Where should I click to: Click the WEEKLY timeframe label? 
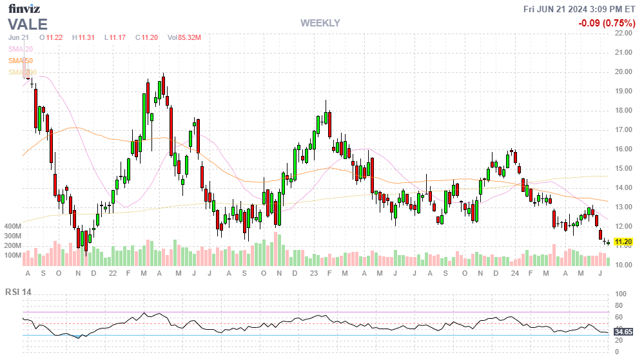320,23
